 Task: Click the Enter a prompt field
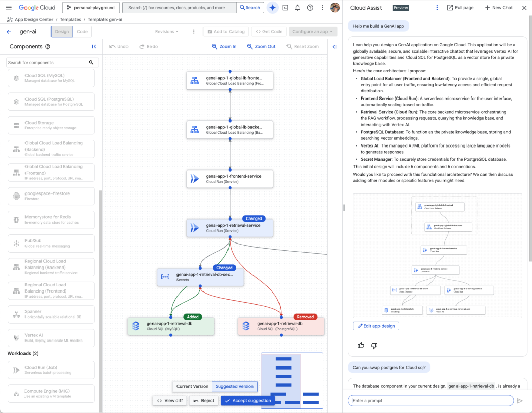(x=431, y=401)
